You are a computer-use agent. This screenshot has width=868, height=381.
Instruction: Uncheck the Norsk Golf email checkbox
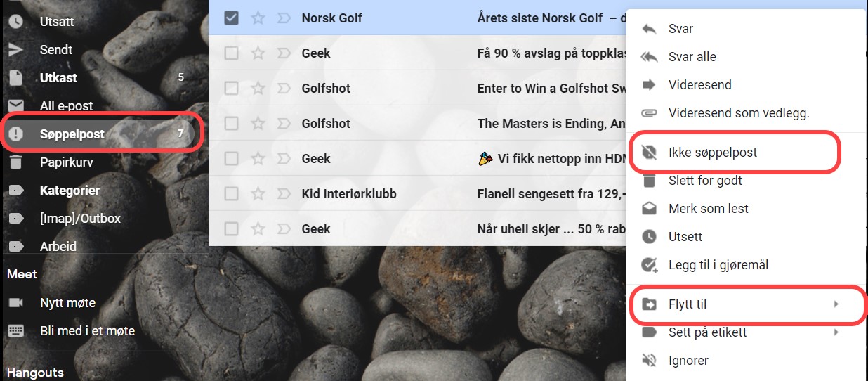coord(231,18)
